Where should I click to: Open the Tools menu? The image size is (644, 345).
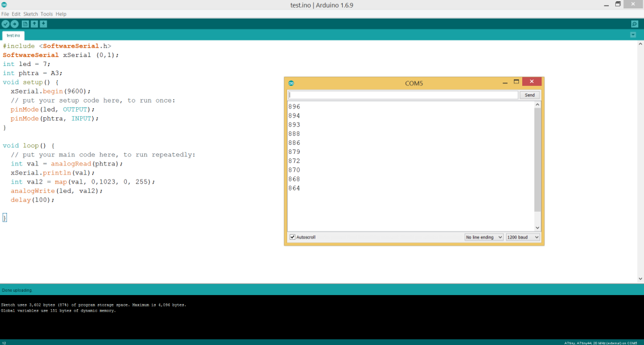pos(46,14)
